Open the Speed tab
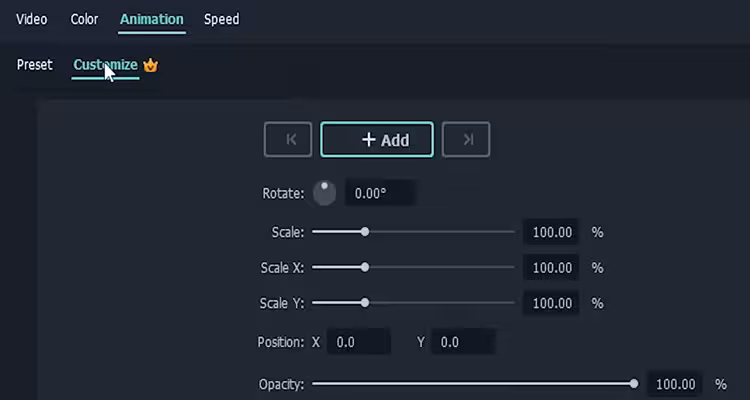 click(221, 19)
